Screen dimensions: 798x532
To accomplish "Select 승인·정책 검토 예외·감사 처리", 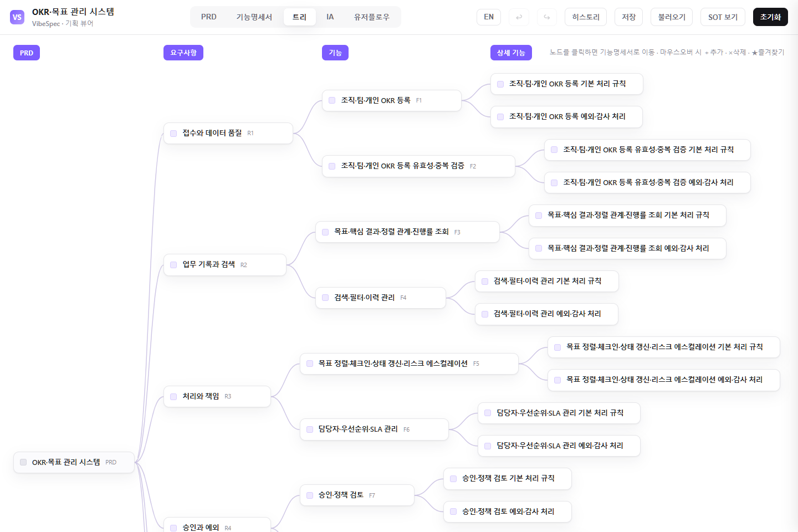I will pyautogui.click(x=507, y=511).
